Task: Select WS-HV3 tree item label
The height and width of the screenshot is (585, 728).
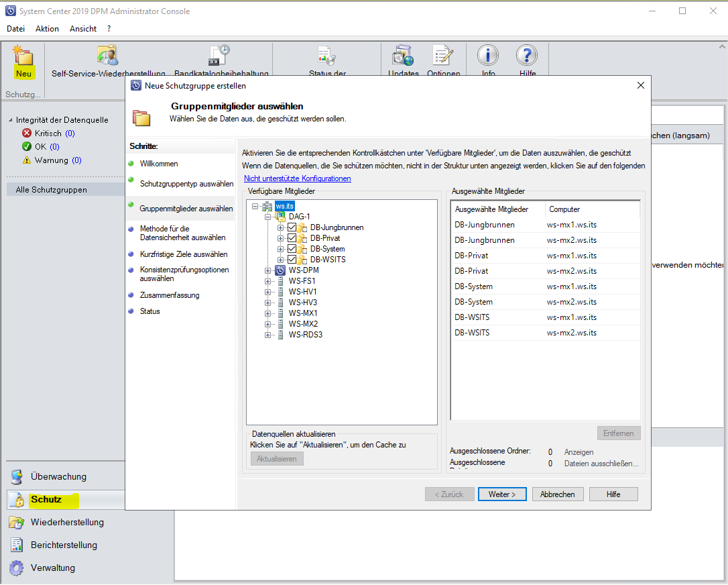Action: (303, 303)
